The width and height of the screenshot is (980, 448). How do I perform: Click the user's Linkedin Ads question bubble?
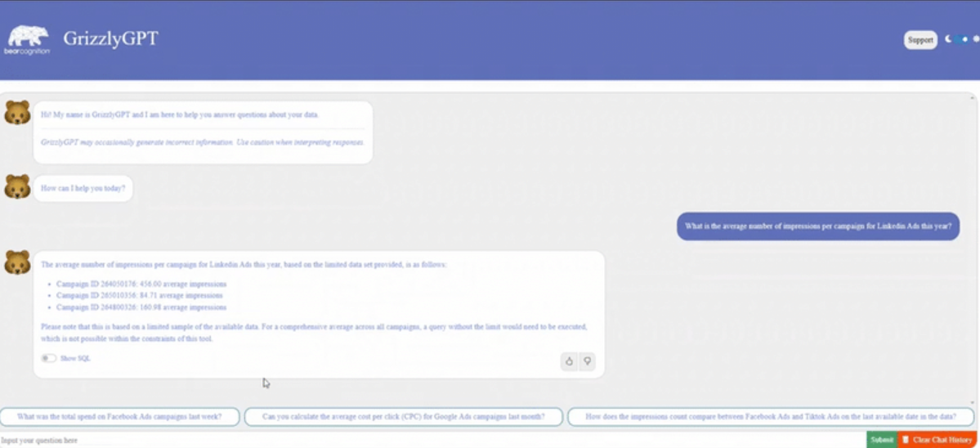818,226
